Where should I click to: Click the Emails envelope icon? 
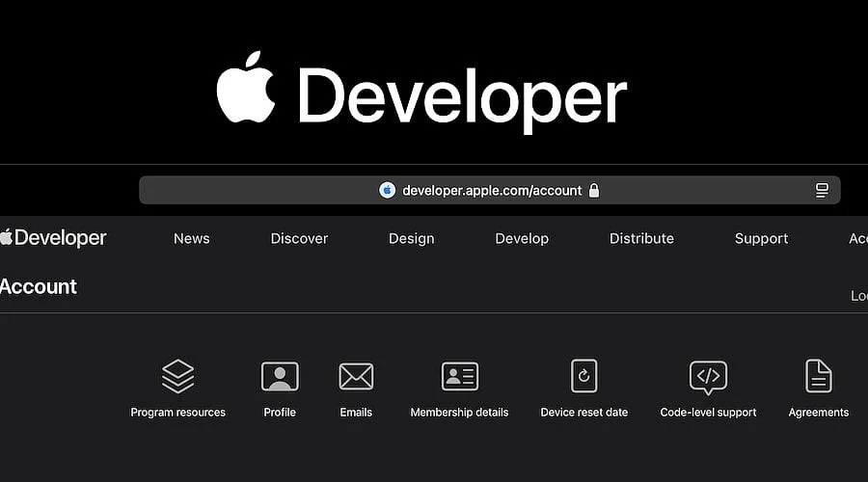click(x=356, y=377)
